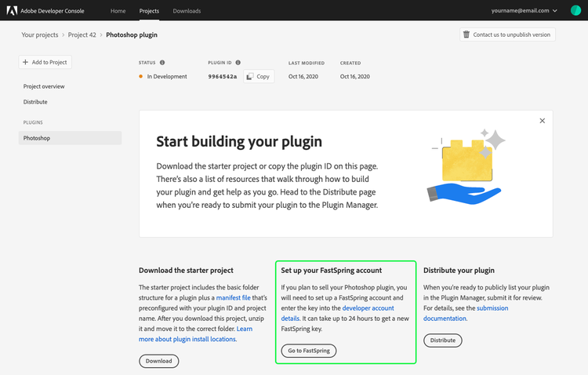Select Distribute in the sidebar
The height and width of the screenshot is (375, 588).
35,102
